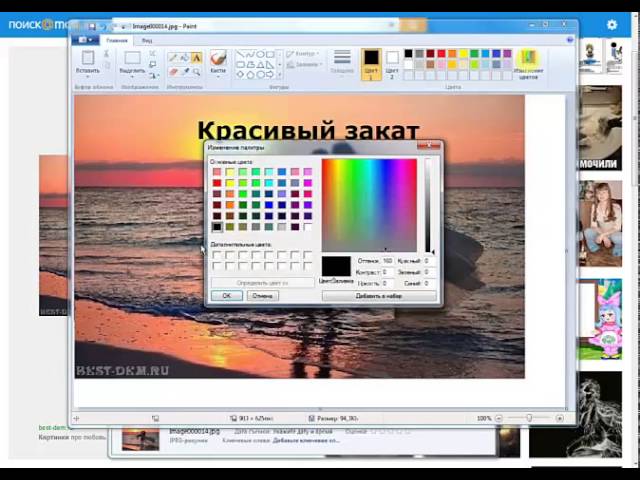This screenshot has width=640, height=480.
Task: Click the Paint help icon on ribbon
Action: click(570, 40)
